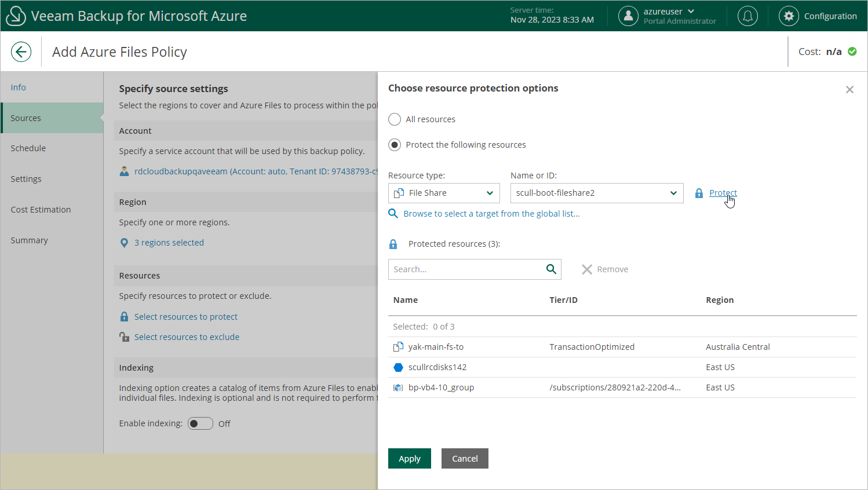The image size is (868, 490).
Task: Click the user avatar icon
Action: click(628, 16)
